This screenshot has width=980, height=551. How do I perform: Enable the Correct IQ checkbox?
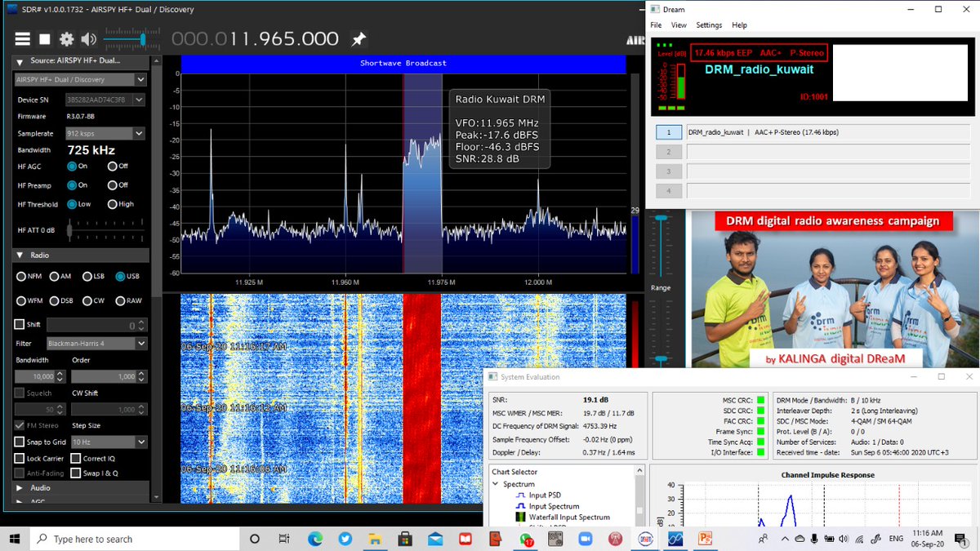click(x=75, y=458)
